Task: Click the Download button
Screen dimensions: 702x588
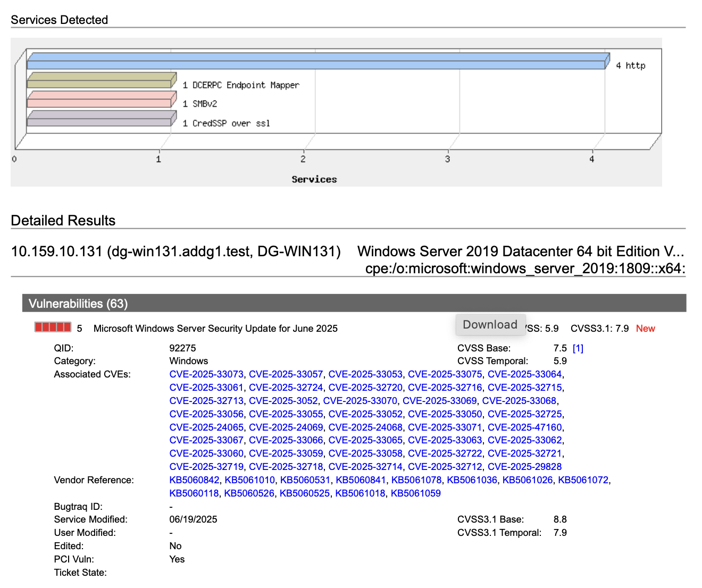Action: (x=490, y=325)
